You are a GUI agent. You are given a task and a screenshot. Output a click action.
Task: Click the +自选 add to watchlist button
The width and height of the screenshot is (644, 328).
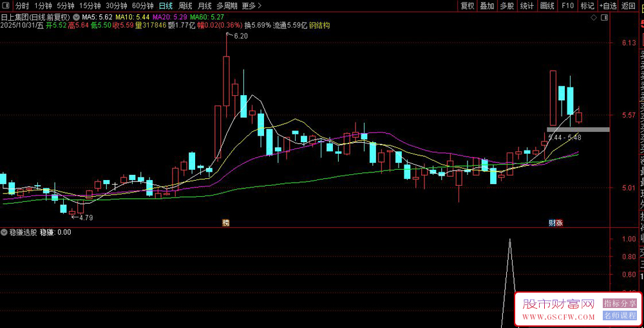(x=607, y=6)
